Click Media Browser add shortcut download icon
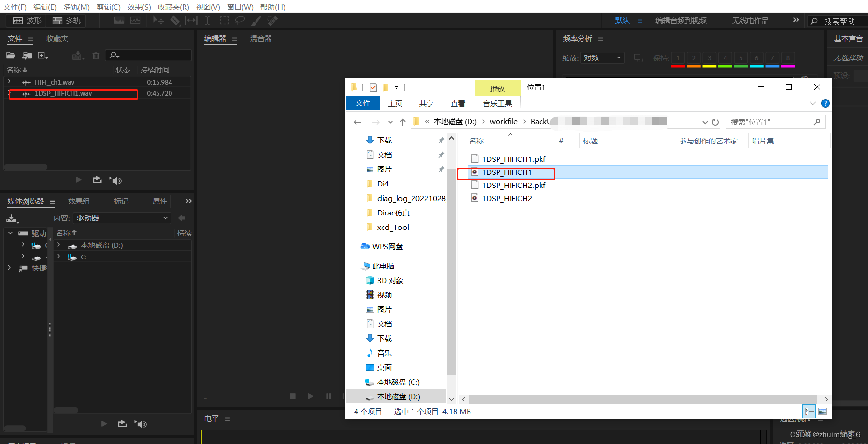Viewport: 868px width, 444px height. (x=12, y=218)
